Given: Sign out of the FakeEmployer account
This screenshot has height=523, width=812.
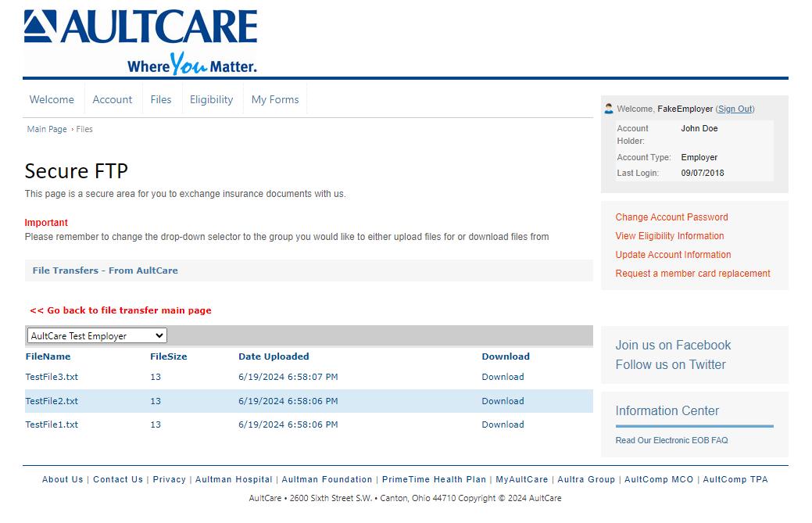Looking at the screenshot, I should [735, 109].
